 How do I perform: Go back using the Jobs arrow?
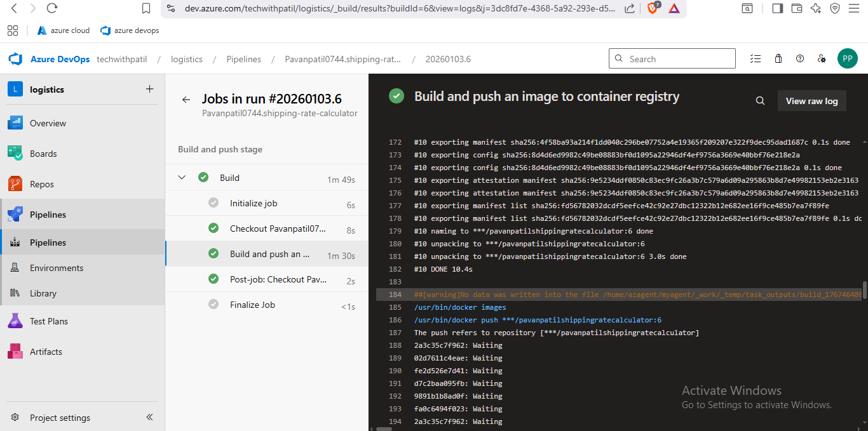click(186, 100)
